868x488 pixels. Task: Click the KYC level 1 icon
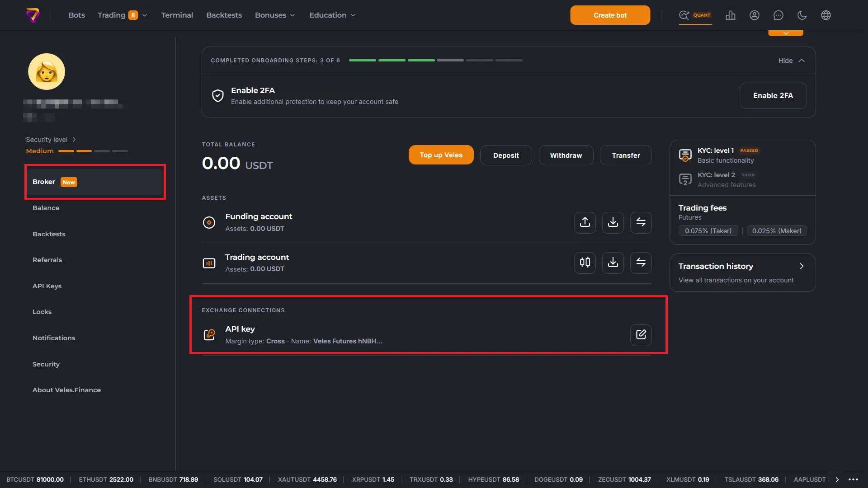[x=685, y=155]
